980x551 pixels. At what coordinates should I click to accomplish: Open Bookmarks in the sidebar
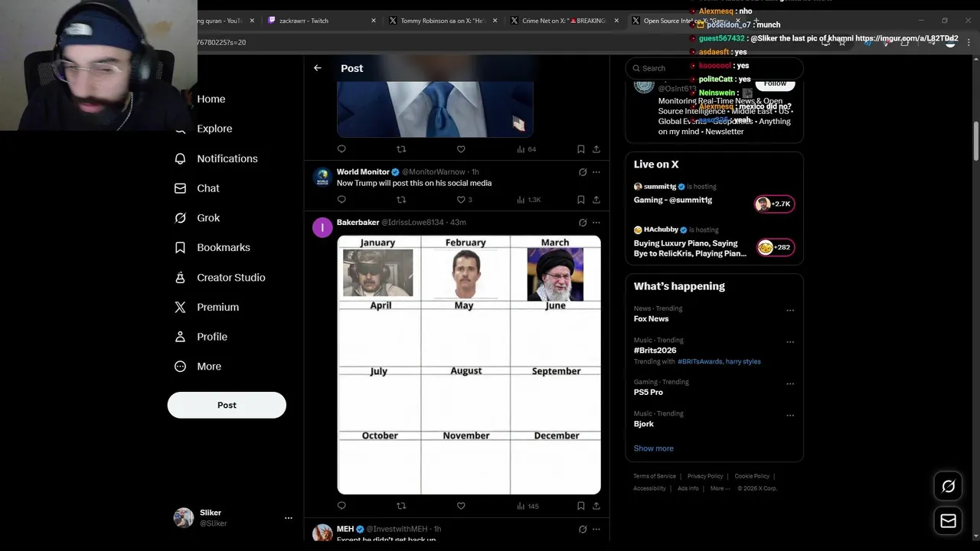[212, 248]
